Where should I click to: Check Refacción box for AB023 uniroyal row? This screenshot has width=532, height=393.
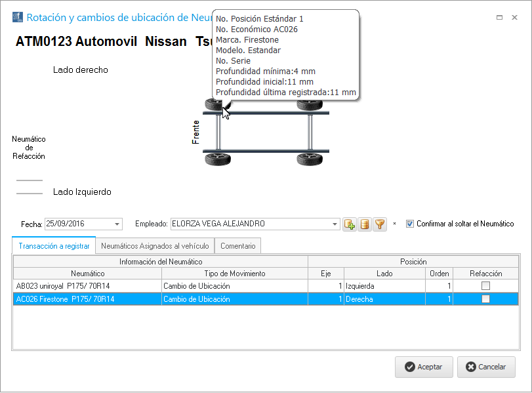point(485,286)
